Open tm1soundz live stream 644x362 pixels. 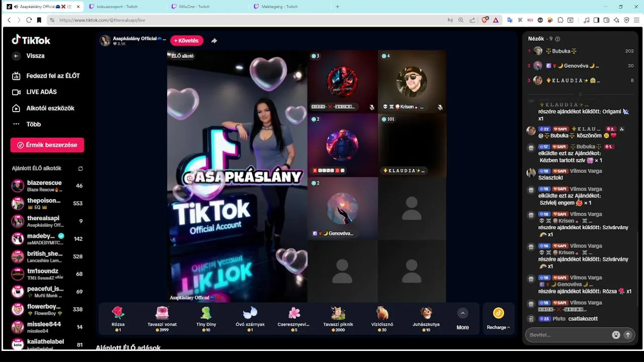pos(47,274)
